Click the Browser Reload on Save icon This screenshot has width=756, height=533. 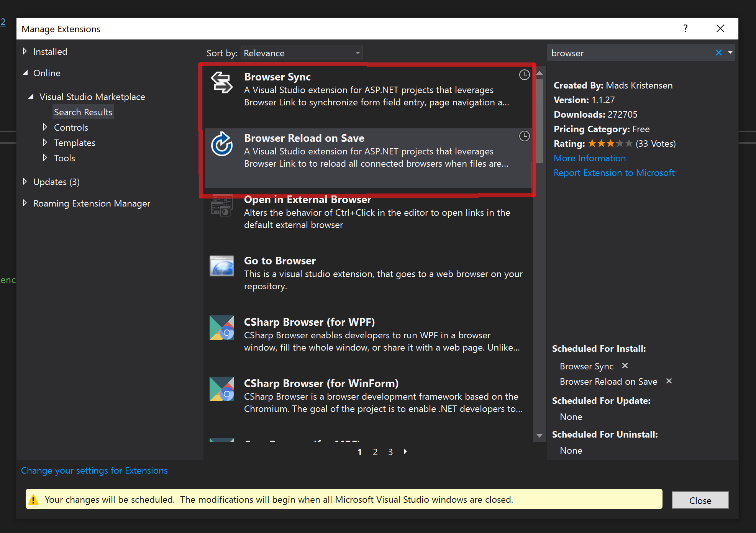[221, 144]
